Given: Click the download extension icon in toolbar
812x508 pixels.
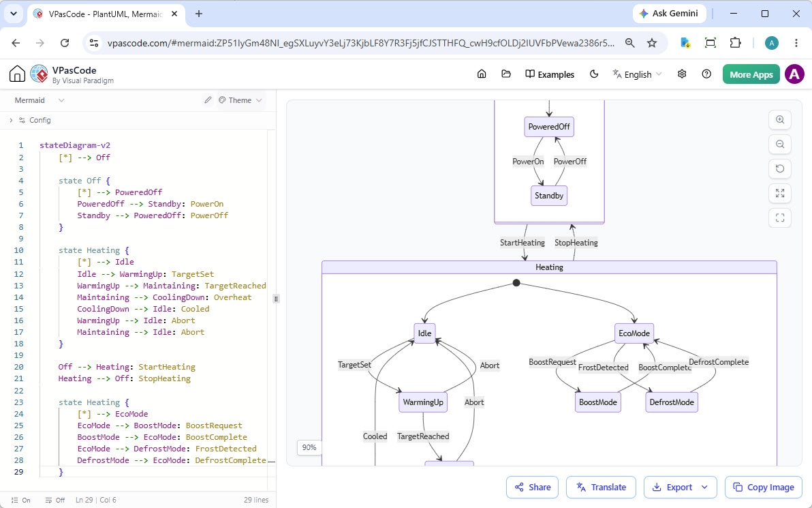Looking at the screenshot, I should point(686,43).
